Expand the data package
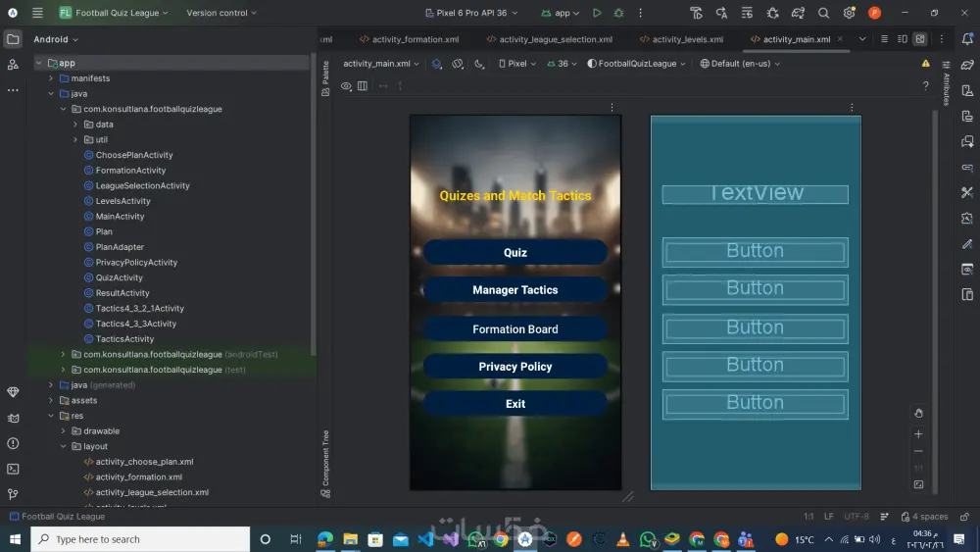980x552 pixels. tap(75, 125)
